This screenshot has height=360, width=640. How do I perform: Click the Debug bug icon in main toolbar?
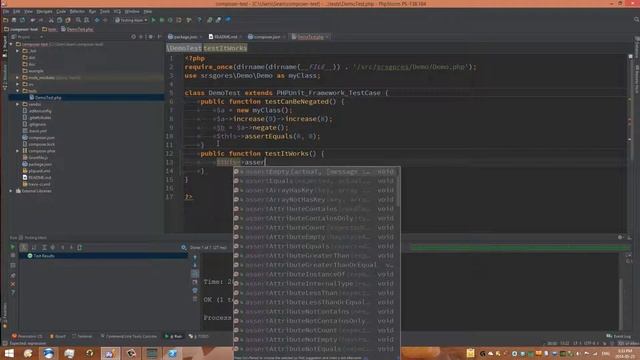pos(162,20)
